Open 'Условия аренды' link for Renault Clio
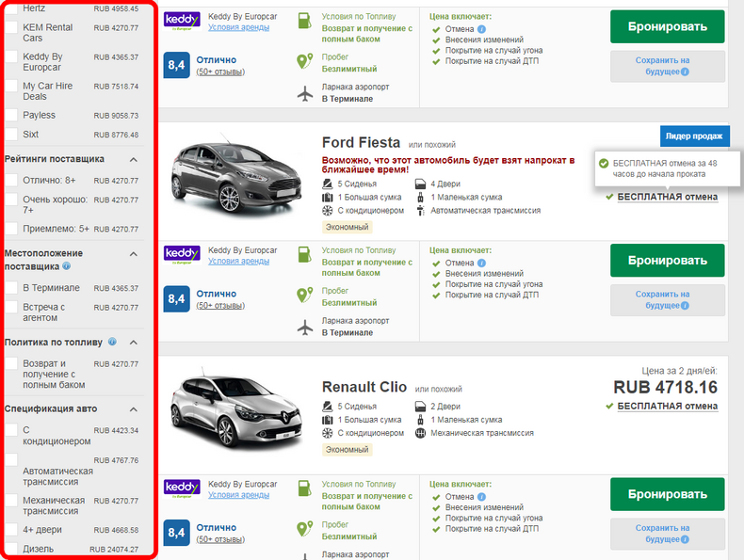Viewport: 744px width, 560px height. click(x=238, y=494)
